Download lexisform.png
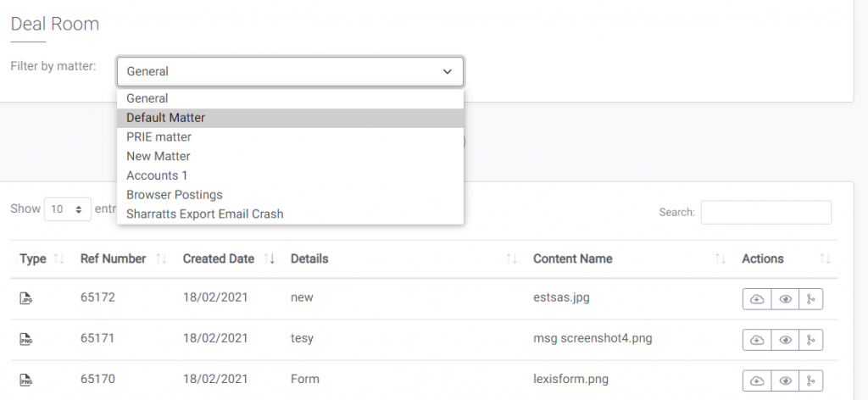Viewport: 868px width, 400px height. tap(757, 381)
